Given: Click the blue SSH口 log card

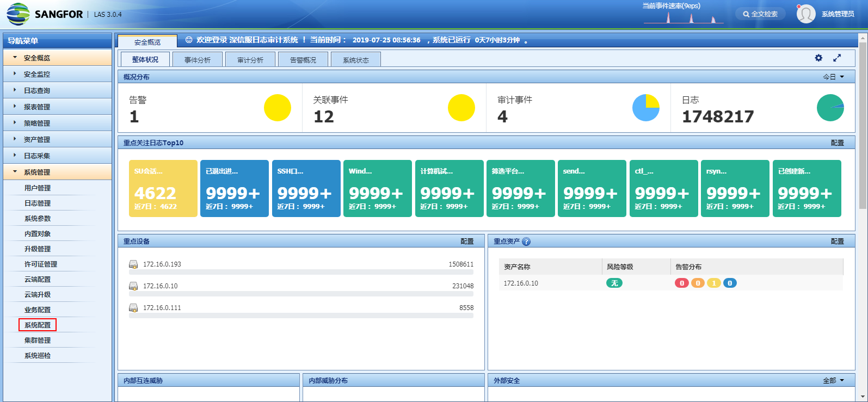Looking at the screenshot, I should (306, 188).
